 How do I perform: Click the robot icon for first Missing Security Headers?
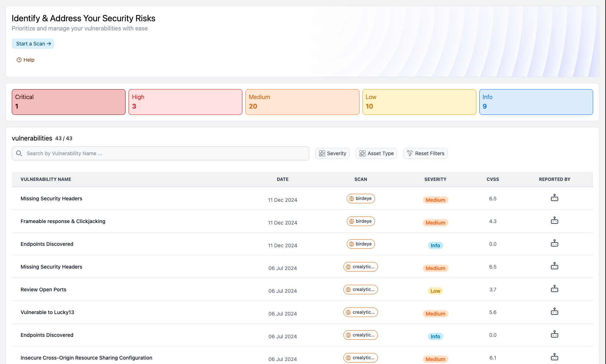[554, 198]
